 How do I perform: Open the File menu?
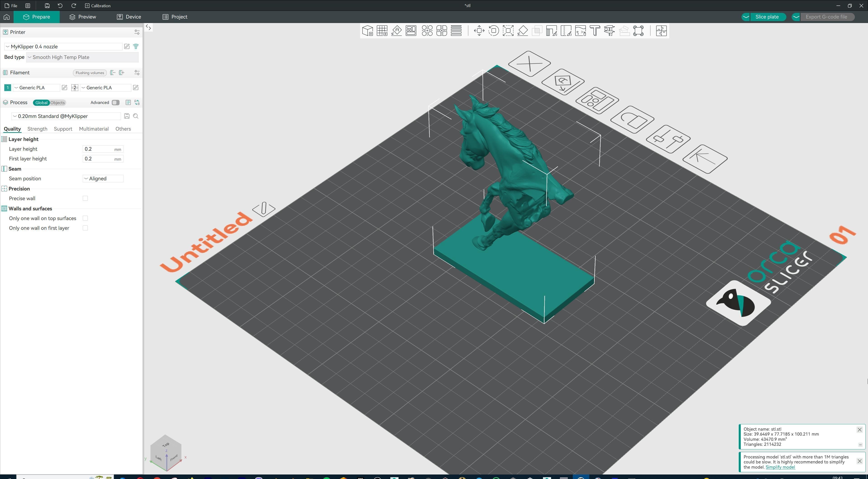point(11,6)
